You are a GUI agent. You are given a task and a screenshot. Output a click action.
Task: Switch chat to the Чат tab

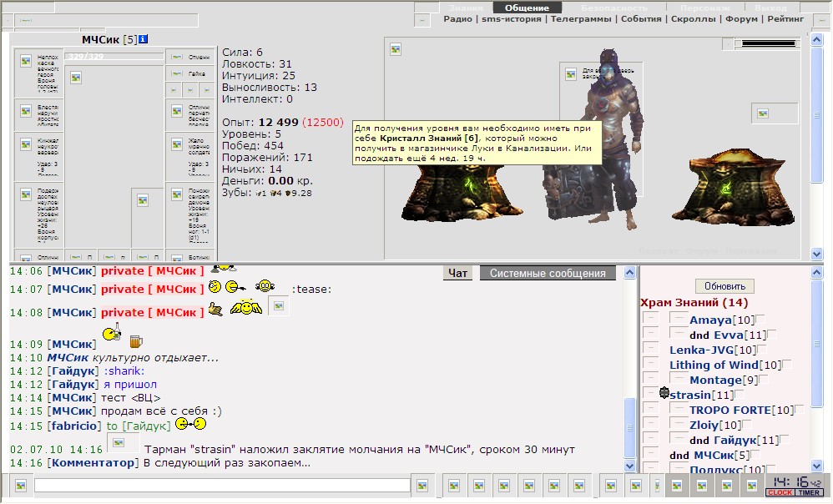pyautogui.click(x=457, y=273)
